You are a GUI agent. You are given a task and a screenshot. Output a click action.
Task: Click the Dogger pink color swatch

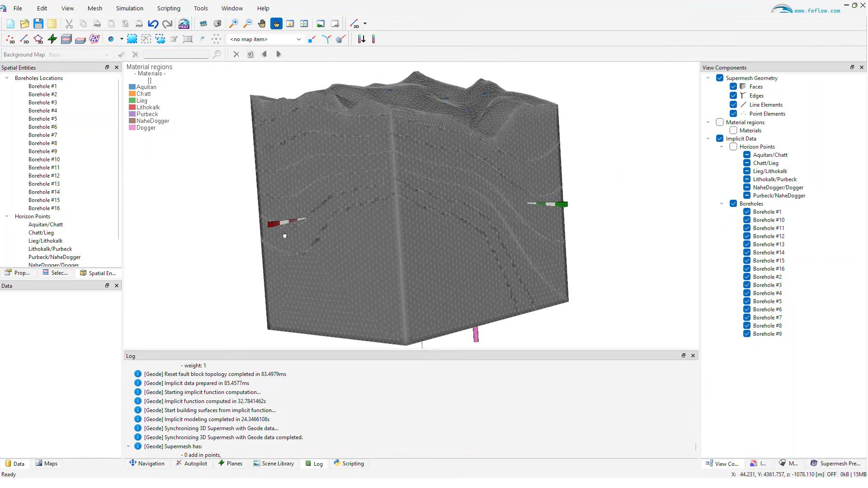coord(132,128)
